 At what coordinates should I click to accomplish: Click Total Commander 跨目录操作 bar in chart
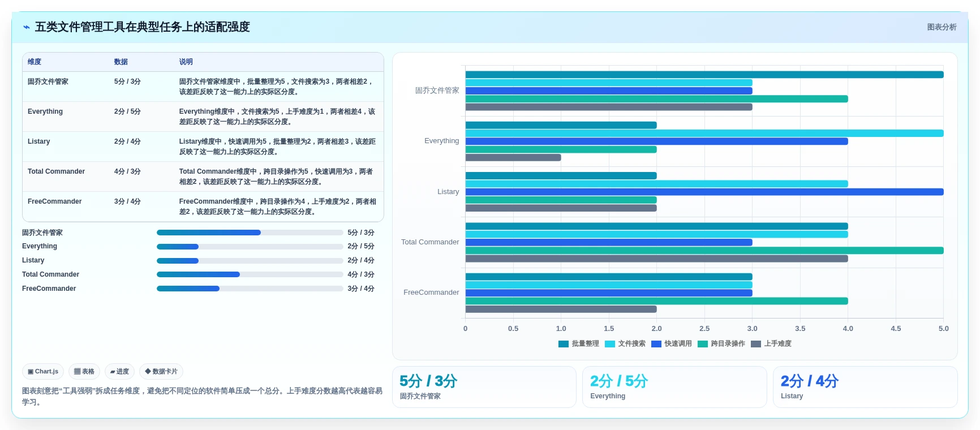click(704, 251)
